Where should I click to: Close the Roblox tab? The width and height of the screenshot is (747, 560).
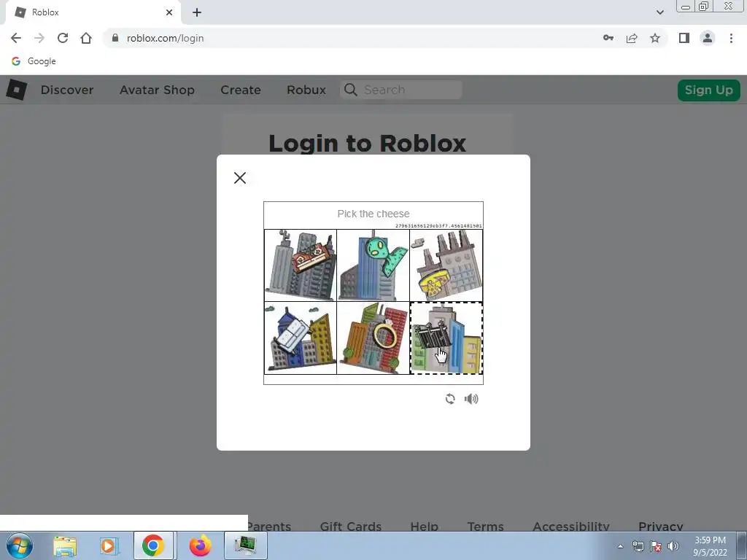pyautogui.click(x=169, y=12)
